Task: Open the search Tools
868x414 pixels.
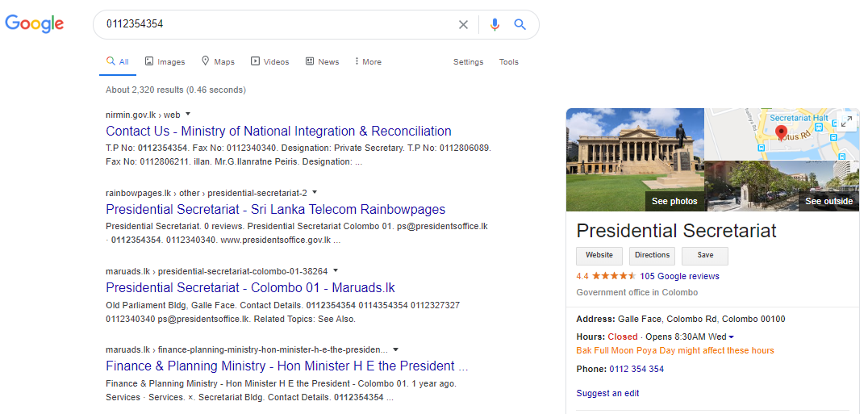Action: (x=509, y=62)
